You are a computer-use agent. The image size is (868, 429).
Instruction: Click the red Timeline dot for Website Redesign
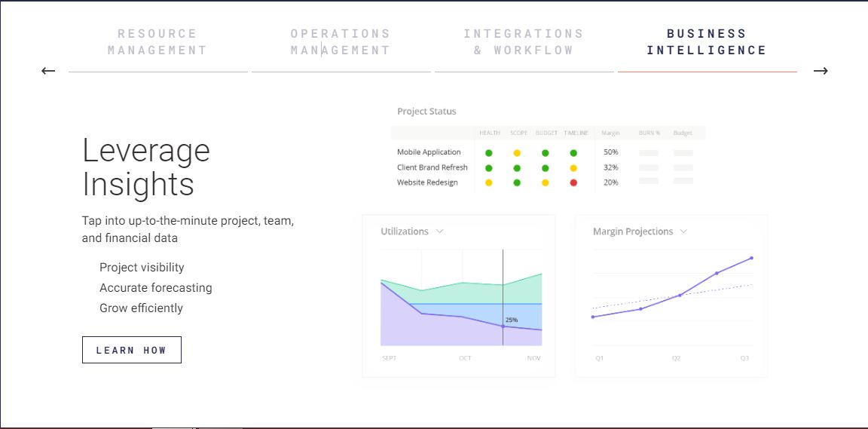pos(573,182)
